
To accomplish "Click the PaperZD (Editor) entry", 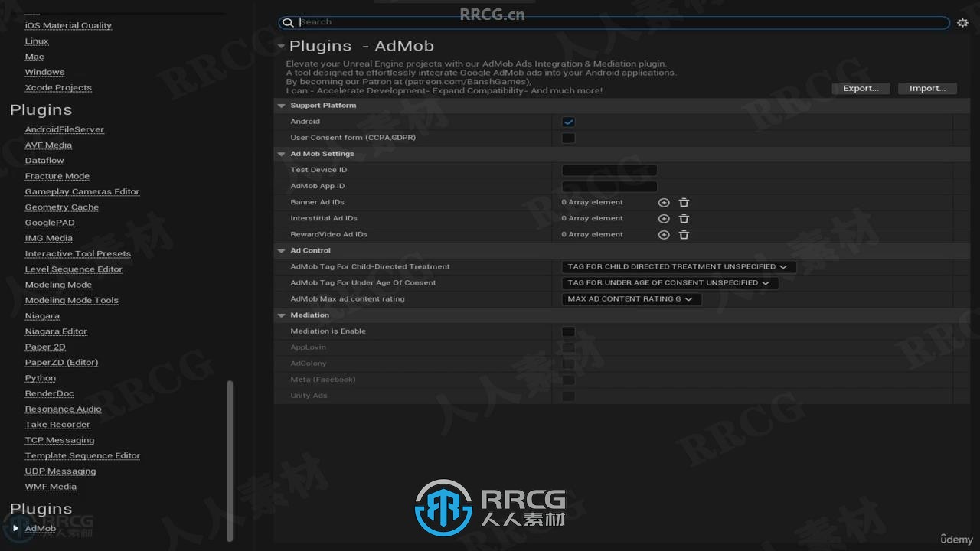I will (x=62, y=363).
